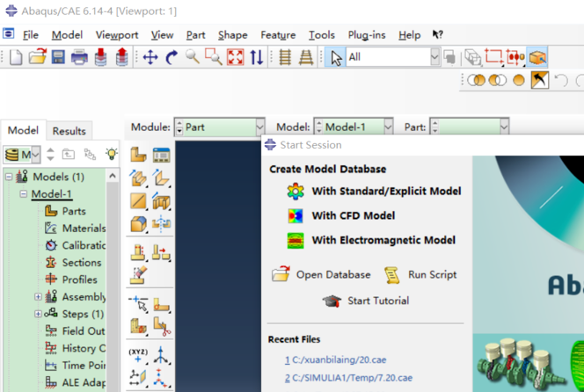This screenshot has height=392, width=584.
Task: Open the Part Manager icon
Action: tap(161, 155)
